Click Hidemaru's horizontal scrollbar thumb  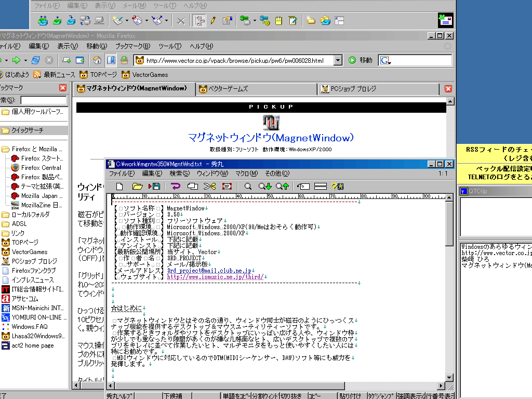click(230, 386)
